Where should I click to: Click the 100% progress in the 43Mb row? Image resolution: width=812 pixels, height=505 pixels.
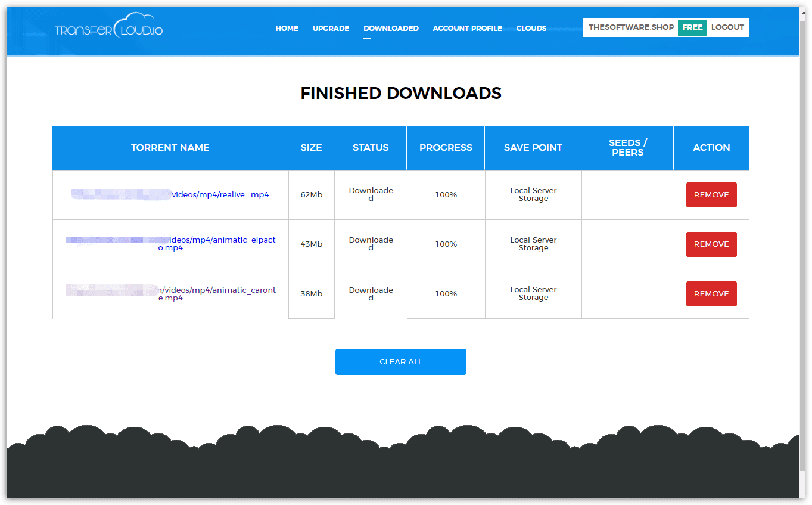[x=446, y=244]
